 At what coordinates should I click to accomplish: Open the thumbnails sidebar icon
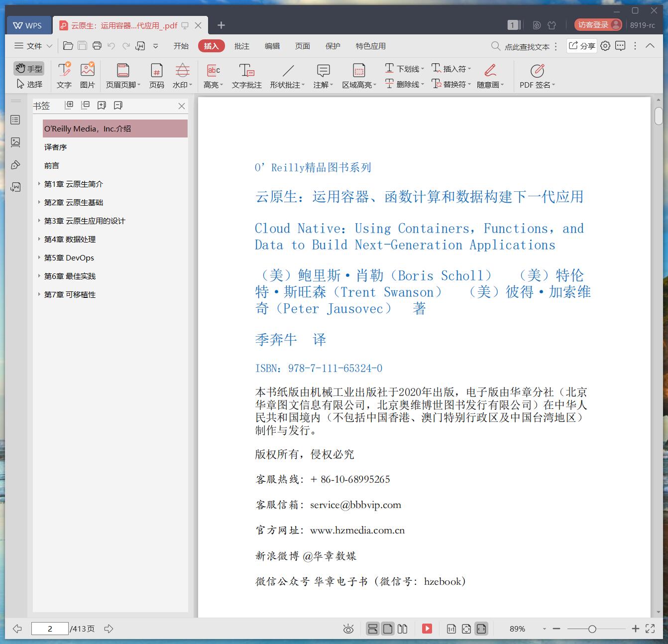[x=15, y=142]
